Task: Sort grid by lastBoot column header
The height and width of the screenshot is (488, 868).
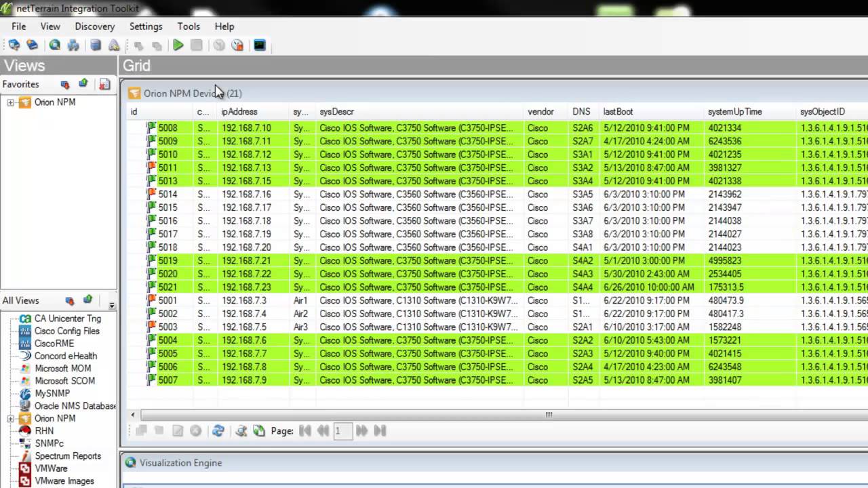Action: coord(618,112)
